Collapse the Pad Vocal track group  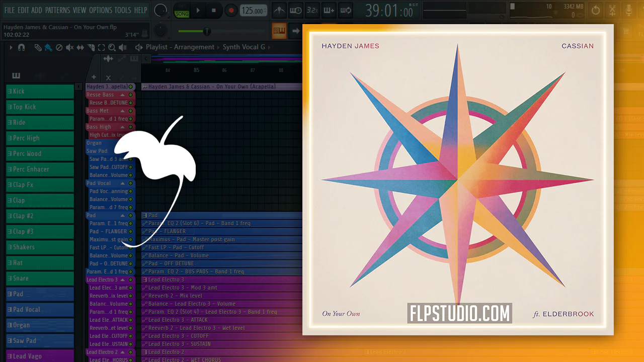[123, 184]
